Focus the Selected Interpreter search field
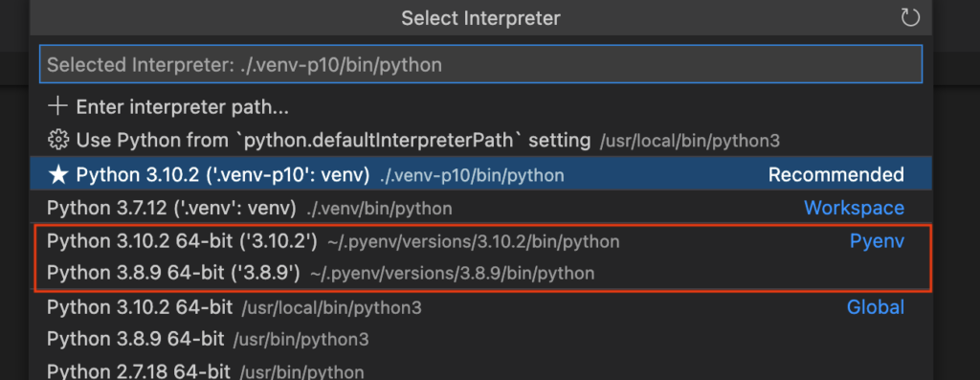 pos(480,64)
